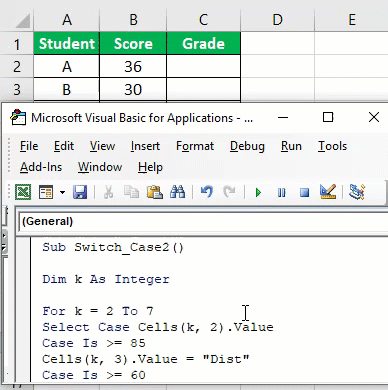Click the Case Is >= 85 line
388x390 pixels.
coord(94,343)
